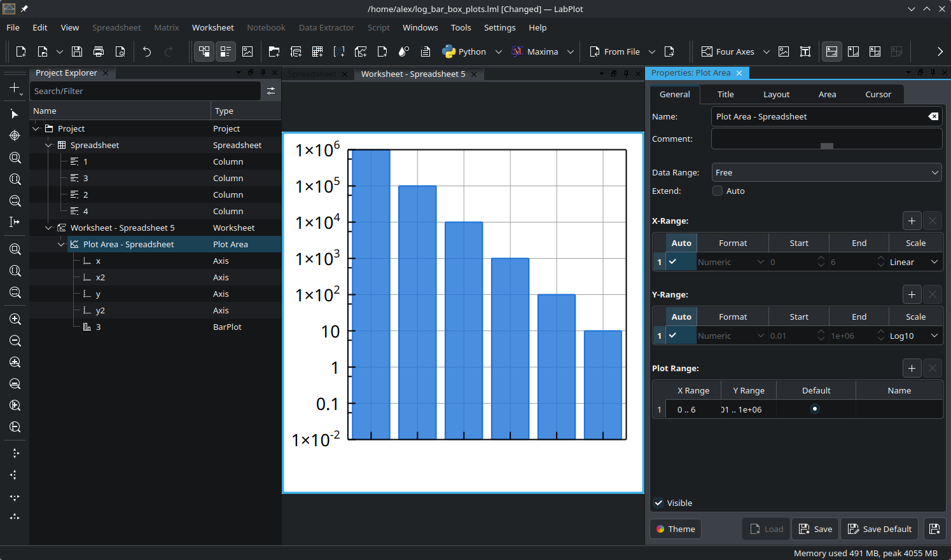
Task: Click the Theme button
Action: 676,529
